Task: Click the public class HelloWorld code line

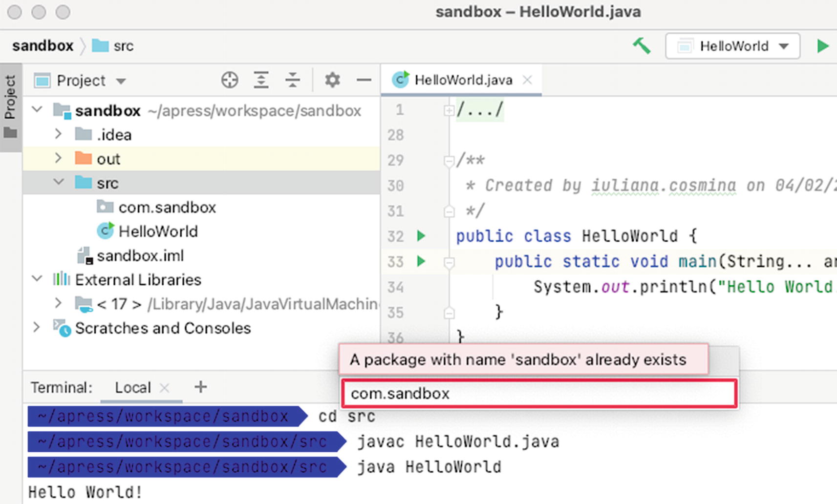Action: [577, 236]
